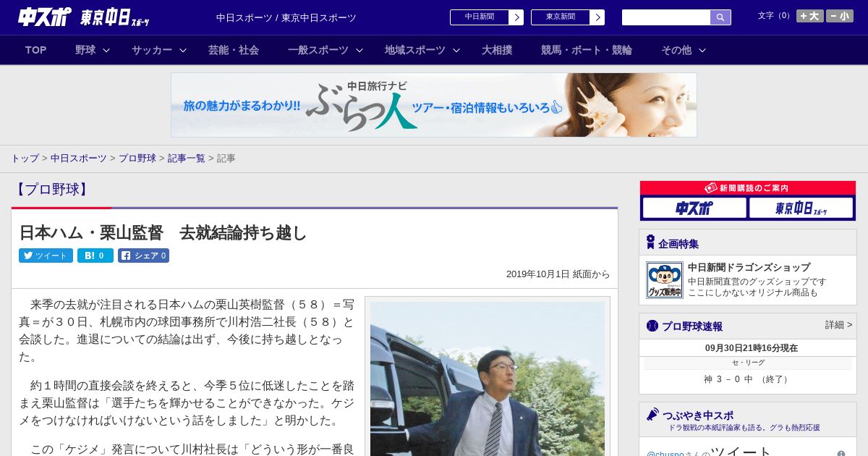868x456 pixels.
Task: Bookmark article with Hatena B! button
Action: [x=95, y=256]
